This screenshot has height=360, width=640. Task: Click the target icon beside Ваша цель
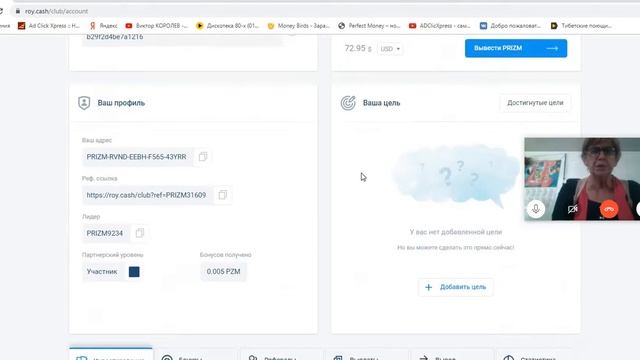[x=348, y=103]
